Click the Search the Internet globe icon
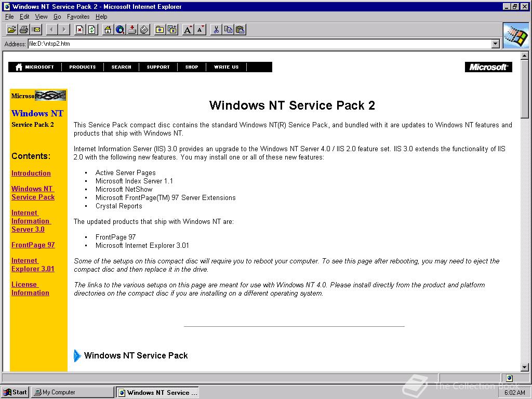532x399 pixels. (120, 30)
